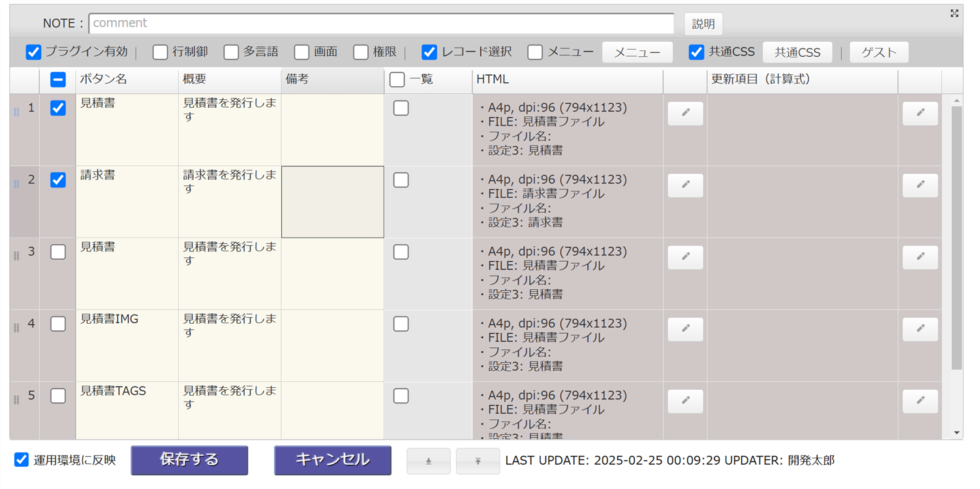Click the 説明 button
Viewport: 980px width, 489px height.
[703, 24]
